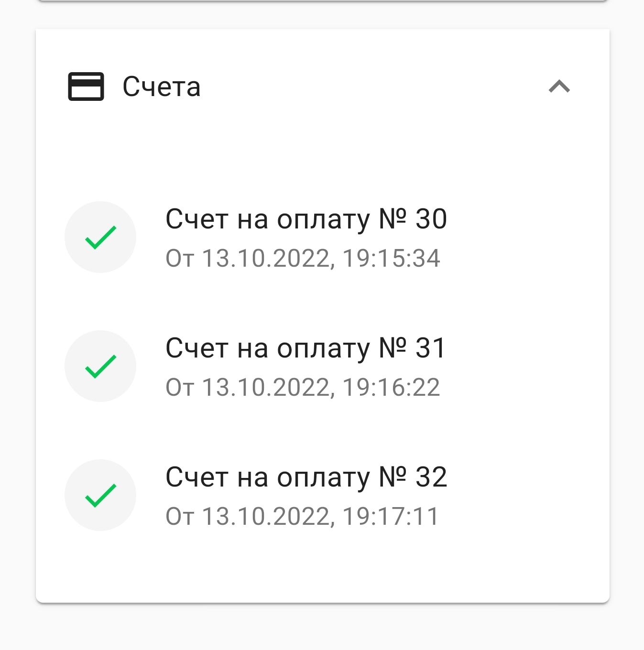Select the time 19:17:11 under invoice 32
644x650 pixels.
[x=390, y=517]
